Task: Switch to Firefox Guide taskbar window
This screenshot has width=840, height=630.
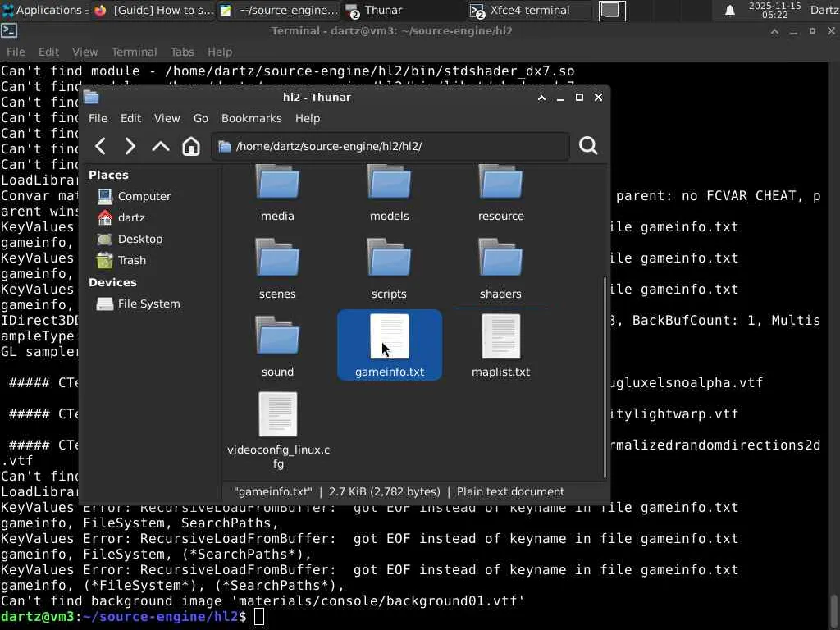Action: tap(153, 10)
